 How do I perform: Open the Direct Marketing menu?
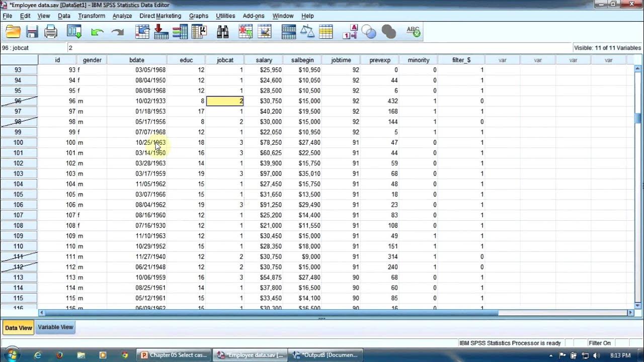point(160,16)
